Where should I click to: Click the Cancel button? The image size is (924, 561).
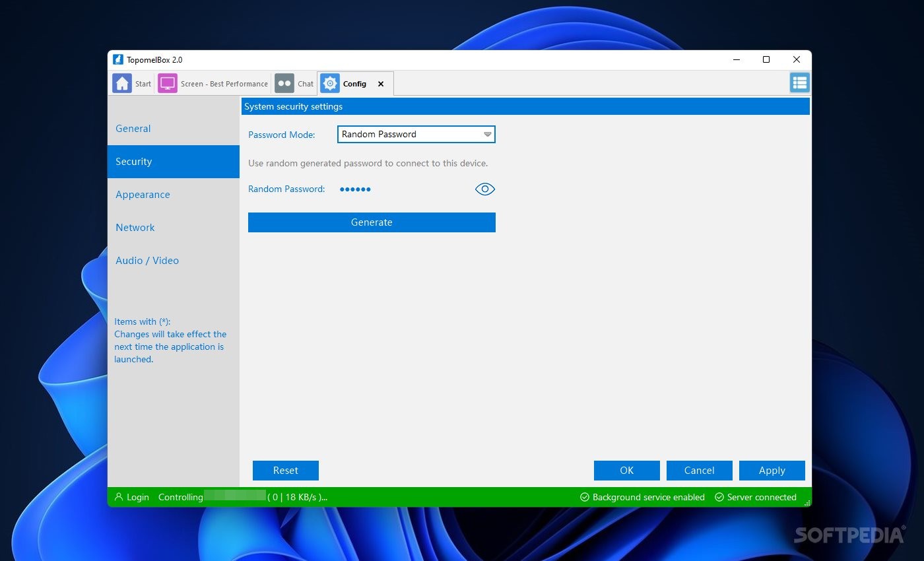(x=700, y=471)
